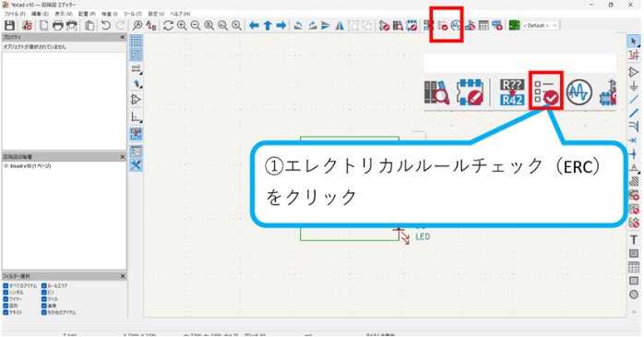The width and height of the screenshot is (644, 337).
Task: Toggle ピン filter checkbox
Action: pos(44,292)
